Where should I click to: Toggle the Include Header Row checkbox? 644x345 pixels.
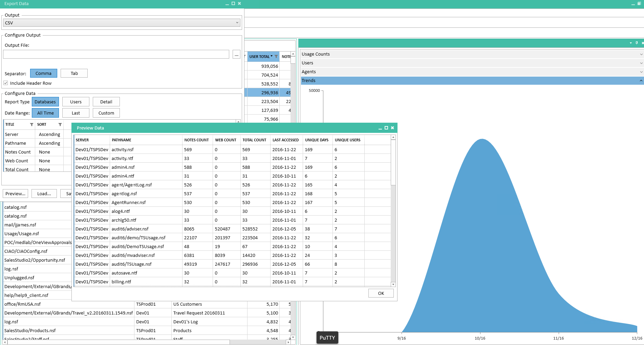(6, 83)
